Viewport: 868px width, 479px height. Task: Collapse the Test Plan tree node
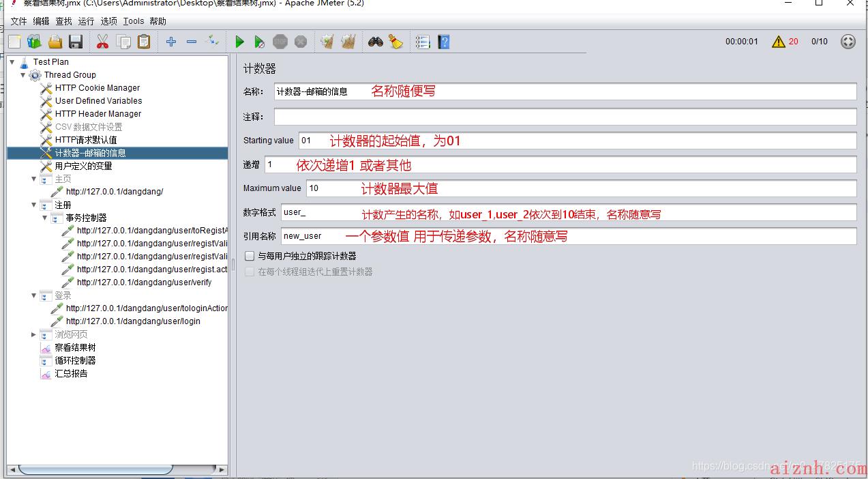[12, 62]
